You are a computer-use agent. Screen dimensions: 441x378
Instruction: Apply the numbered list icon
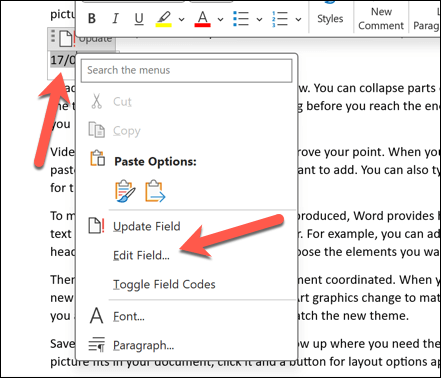coord(280,19)
